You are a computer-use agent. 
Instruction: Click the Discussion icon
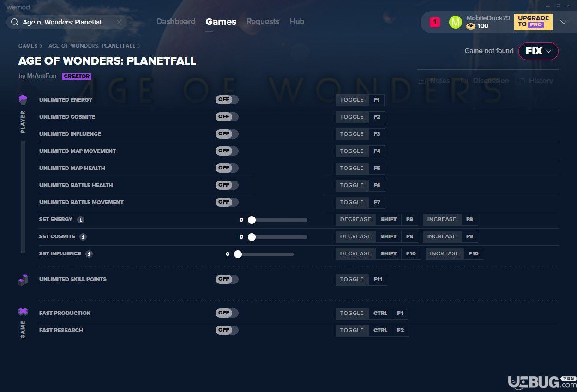464,81
